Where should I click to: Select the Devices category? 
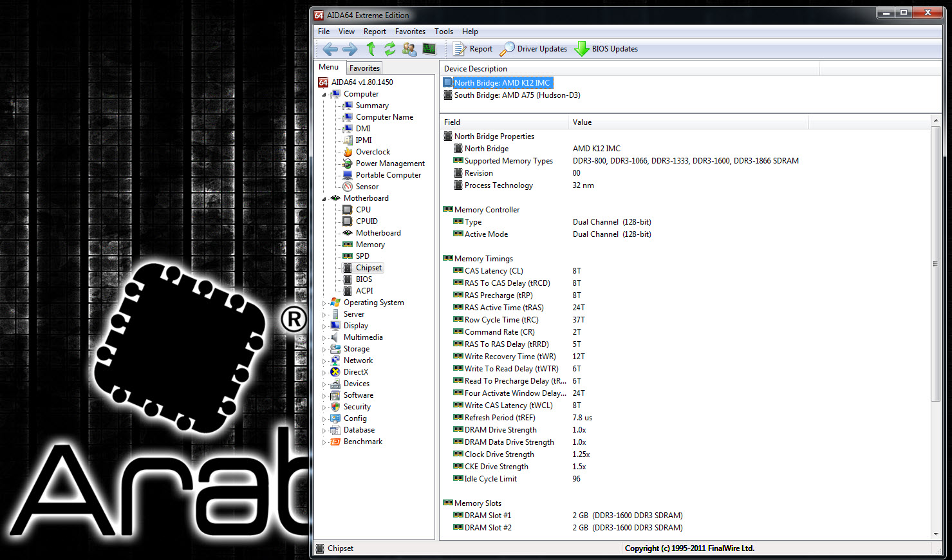[x=356, y=384]
